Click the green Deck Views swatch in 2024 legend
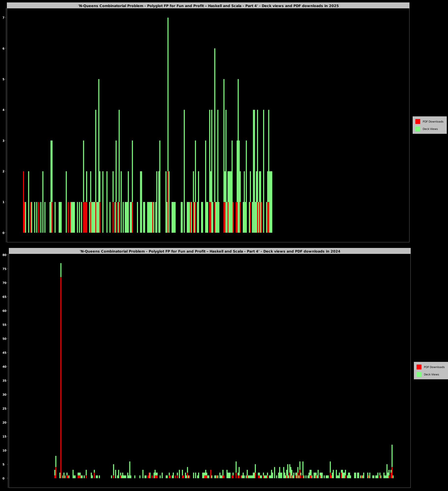The width and height of the screenshot is (448, 491). tap(419, 374)
